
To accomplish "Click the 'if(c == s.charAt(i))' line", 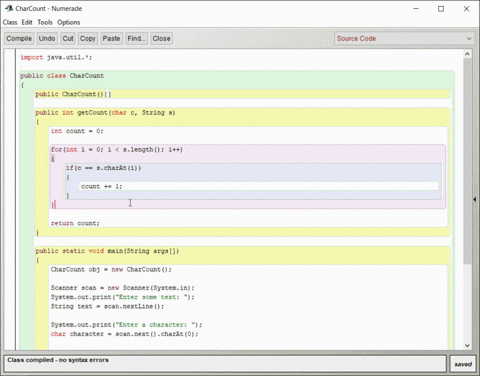I will pyautogui.click(x=103, y=168).
